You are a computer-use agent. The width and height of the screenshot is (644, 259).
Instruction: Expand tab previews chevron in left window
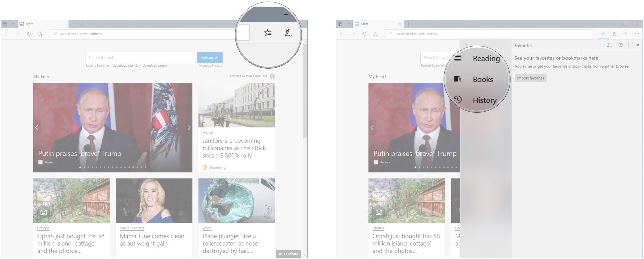pos(81,24)
